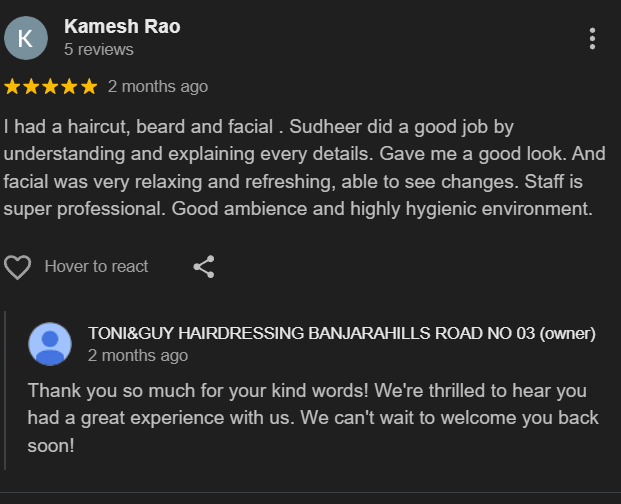Click the review's "2 months ago" timestamp
The image size is (621, 504).
pos(158,87)
